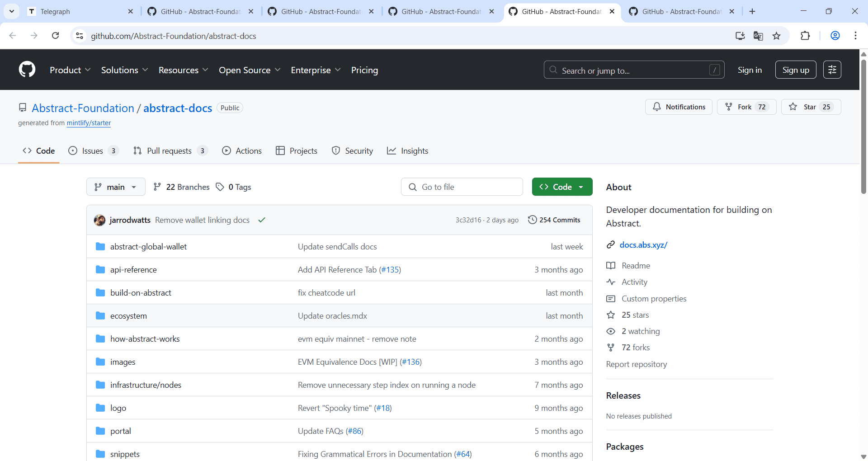Click the GitHub Octocat logo in the header
Screen dimensions: 868x461
[27, 70]
